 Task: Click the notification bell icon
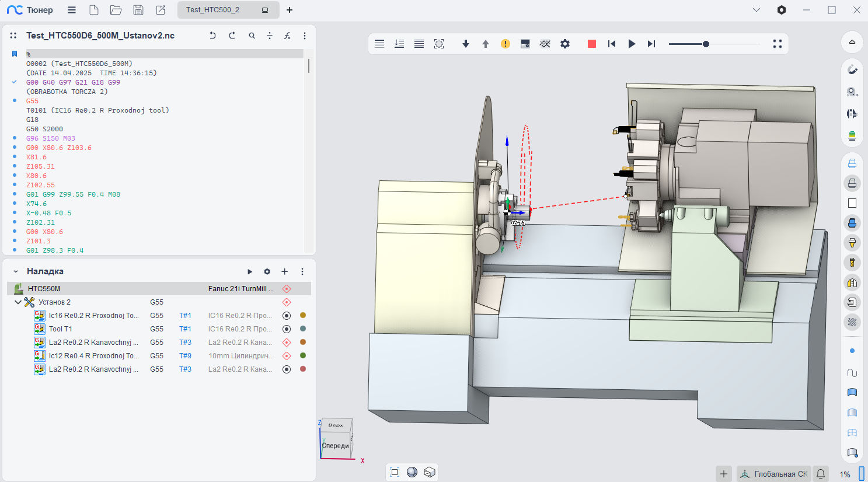point(821,474)
